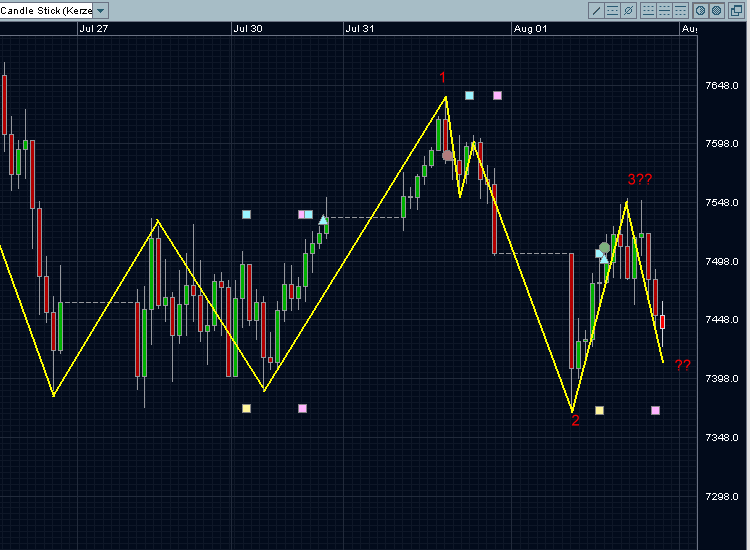Click the third grid-line style icon
The image size is (750, 550).
[680, 10]
